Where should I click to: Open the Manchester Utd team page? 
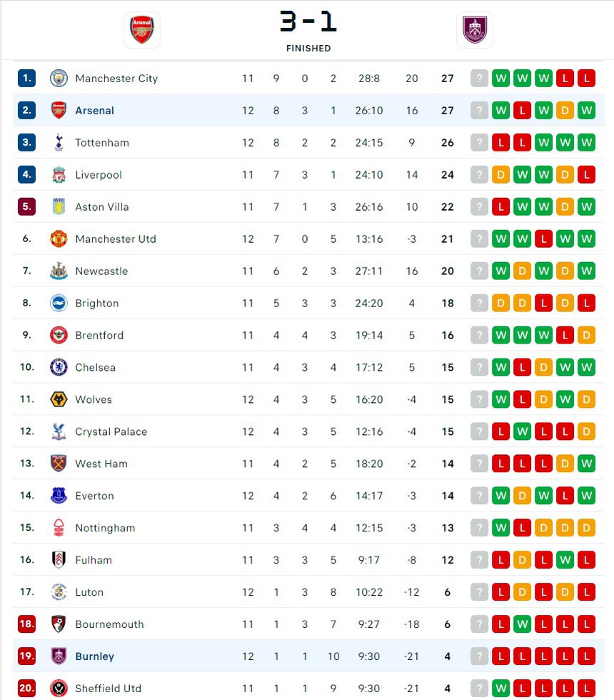pyautogui.click(x=117, y=239)
